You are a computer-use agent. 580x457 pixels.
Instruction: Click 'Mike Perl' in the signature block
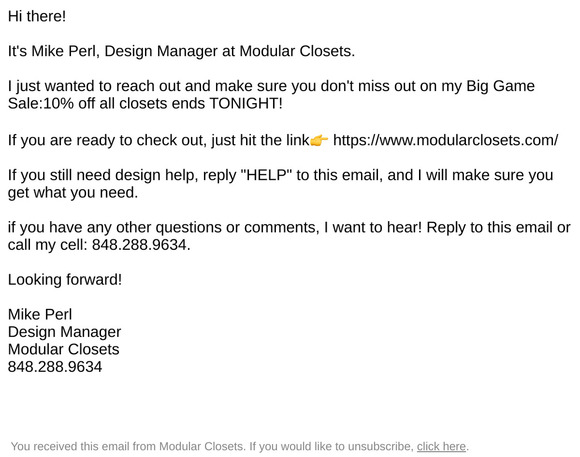40,314
